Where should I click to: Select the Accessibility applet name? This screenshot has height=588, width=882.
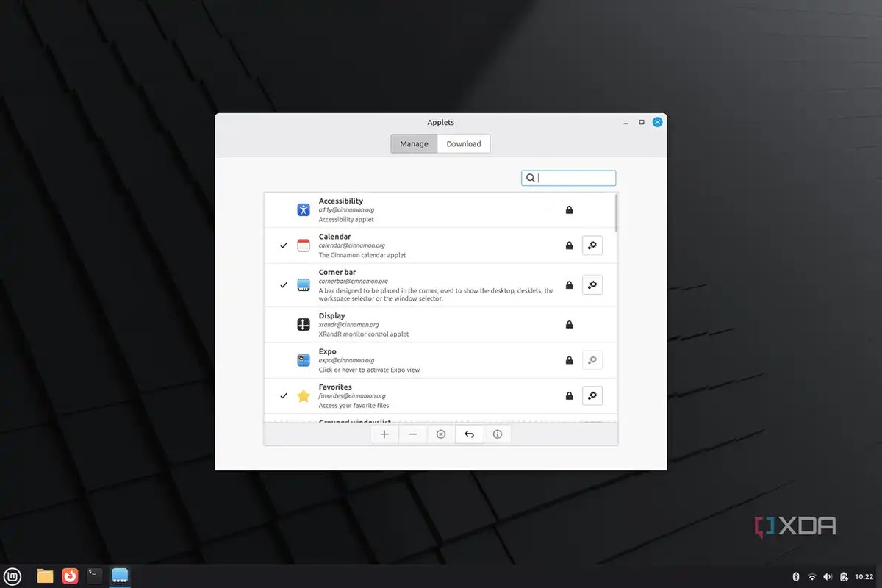(x=341, y=201)
